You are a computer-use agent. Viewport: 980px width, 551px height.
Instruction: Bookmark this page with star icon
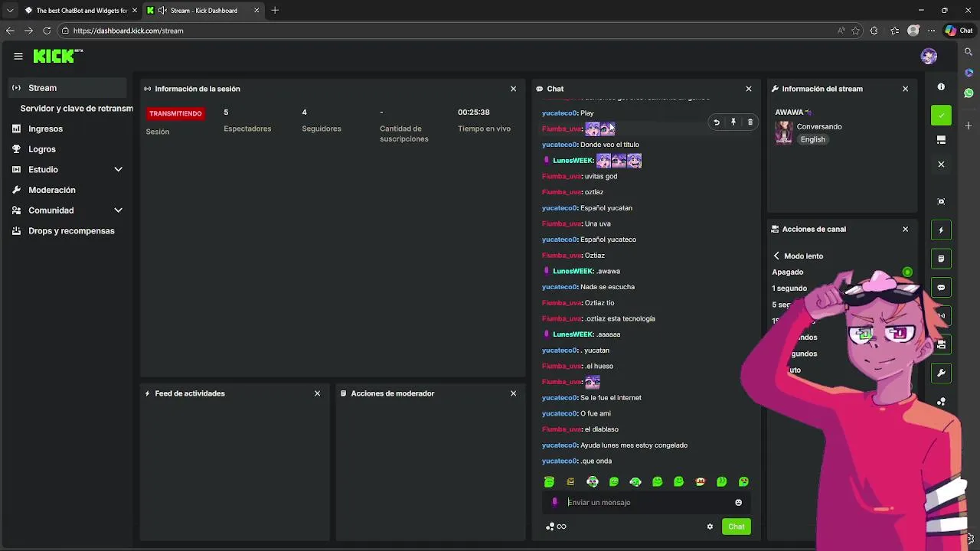tap(855, 31)
